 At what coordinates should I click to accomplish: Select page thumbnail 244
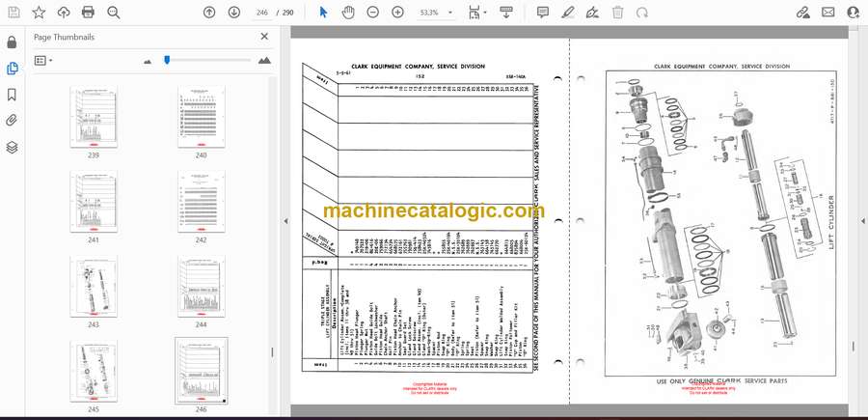[201, 287]
